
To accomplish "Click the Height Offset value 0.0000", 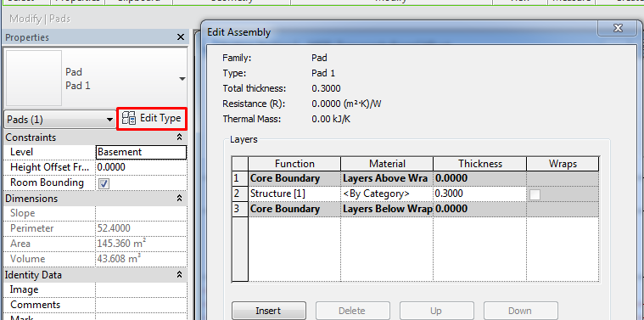I will tap(142, 167).
